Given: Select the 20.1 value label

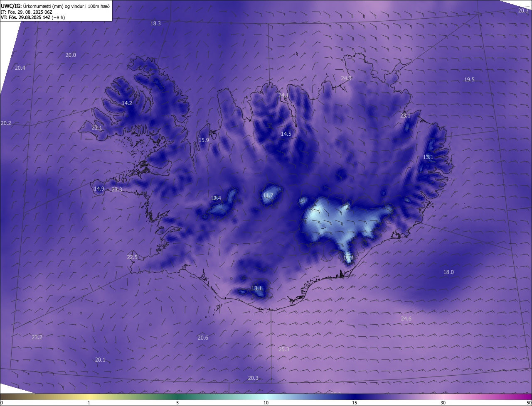Looking at the screenshot, I should pyautogui.click(x=100, y=360).
